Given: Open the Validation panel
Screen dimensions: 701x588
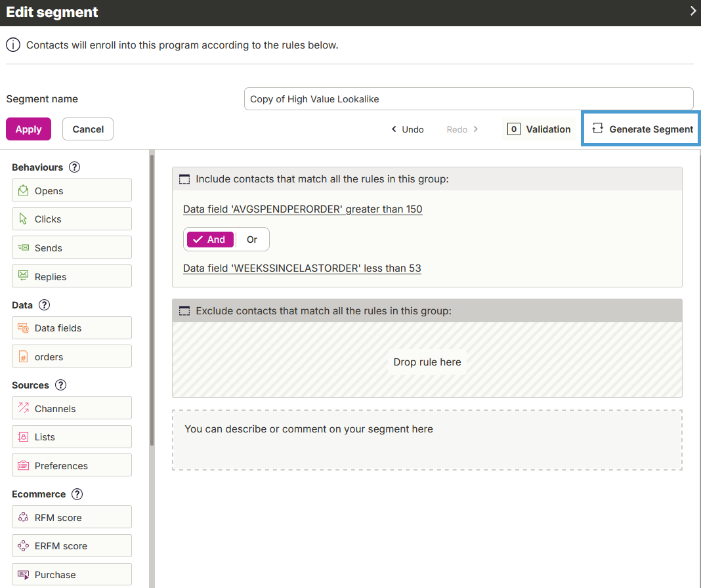Looking at the screenshot, I should pos(539,129).
